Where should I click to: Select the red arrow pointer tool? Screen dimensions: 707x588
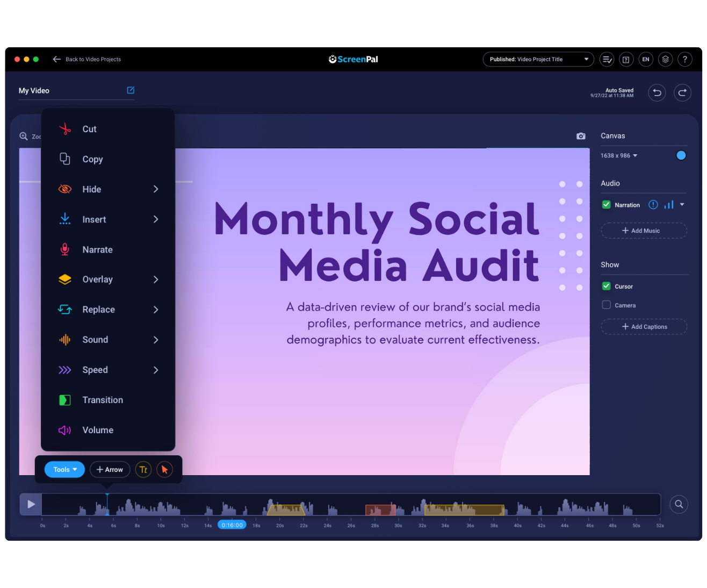tap(164, 469)
